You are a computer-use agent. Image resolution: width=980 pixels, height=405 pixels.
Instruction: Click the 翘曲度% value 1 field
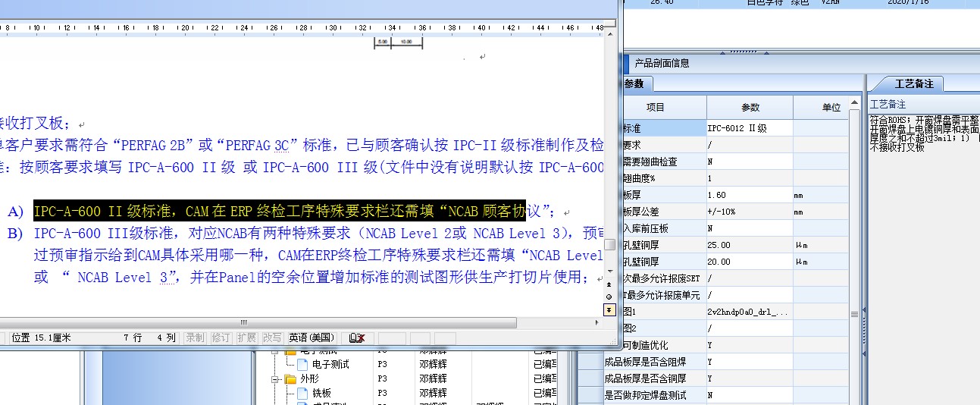(750, 178)
